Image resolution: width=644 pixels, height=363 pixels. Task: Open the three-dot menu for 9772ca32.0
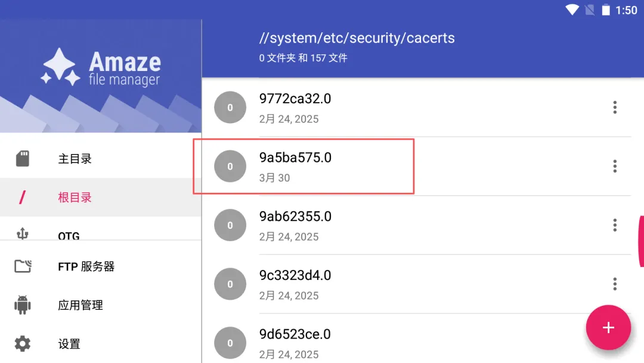[x=615, y=107]
